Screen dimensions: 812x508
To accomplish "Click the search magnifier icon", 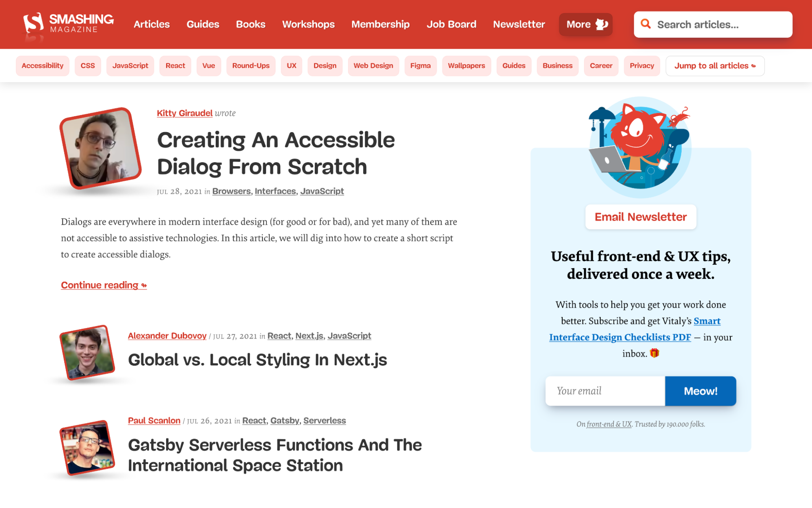I will click(x=646, y=24).
